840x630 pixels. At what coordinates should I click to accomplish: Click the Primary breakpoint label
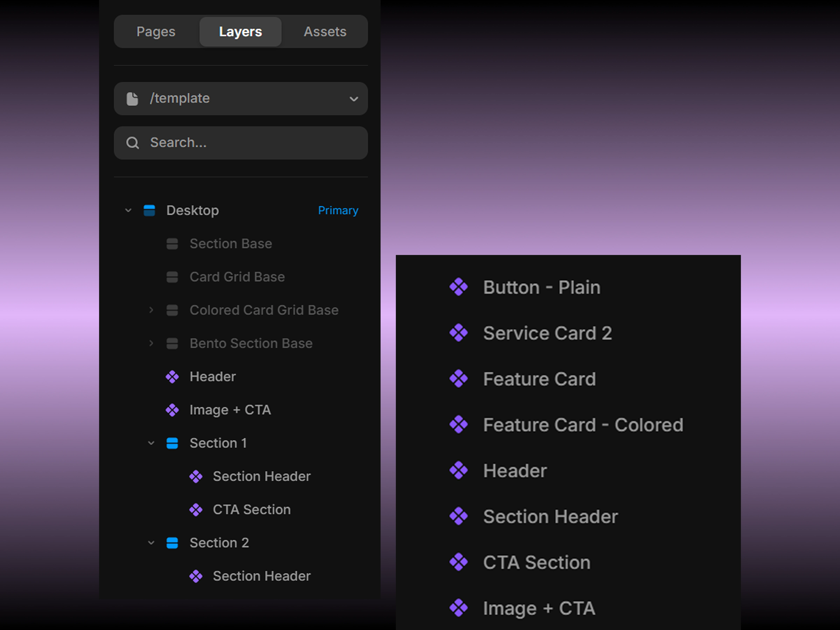click(x=338, y=210)
